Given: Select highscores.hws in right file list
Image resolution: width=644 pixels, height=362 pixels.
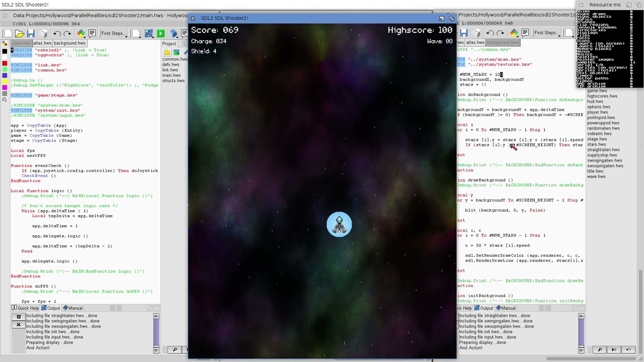Looking at the screenshot, I should [602, 96].
